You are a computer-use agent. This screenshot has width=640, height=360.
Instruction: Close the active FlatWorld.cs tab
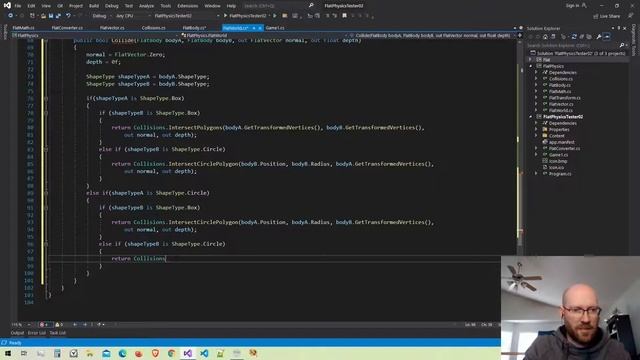tap(260, 28)
